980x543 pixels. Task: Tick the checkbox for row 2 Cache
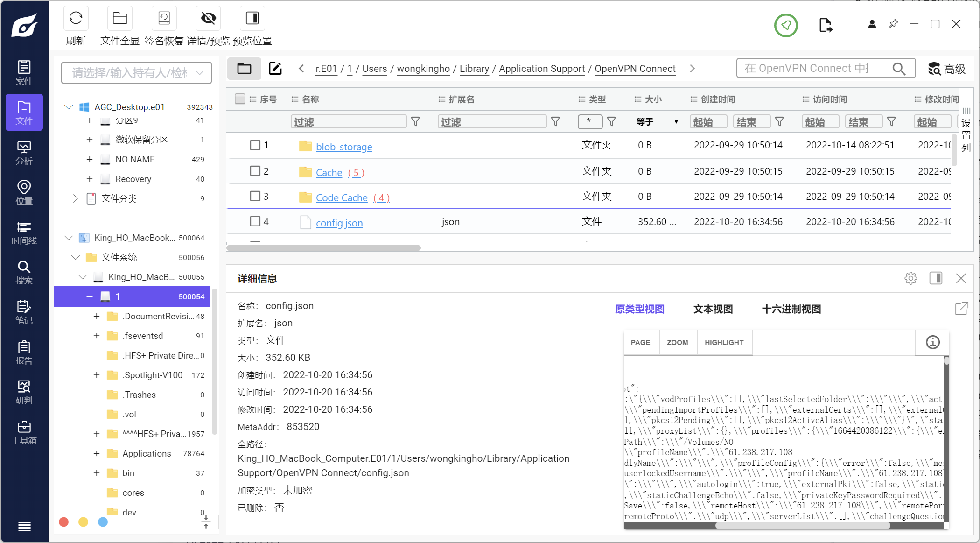pyautogui.click(x=255, y=171)
